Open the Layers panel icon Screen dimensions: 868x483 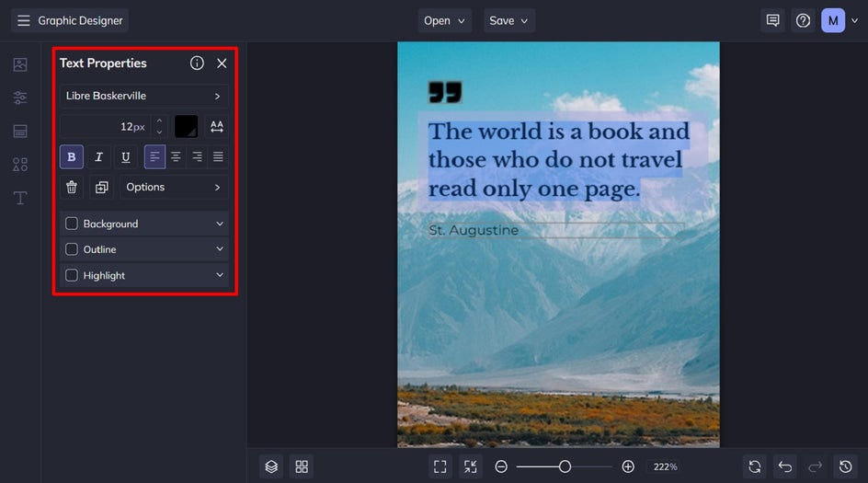pos(271,467)
